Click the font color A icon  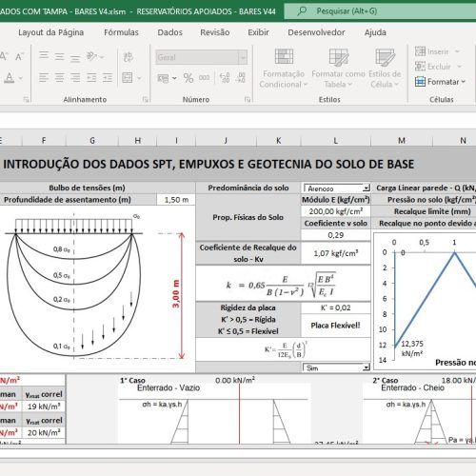10,78
